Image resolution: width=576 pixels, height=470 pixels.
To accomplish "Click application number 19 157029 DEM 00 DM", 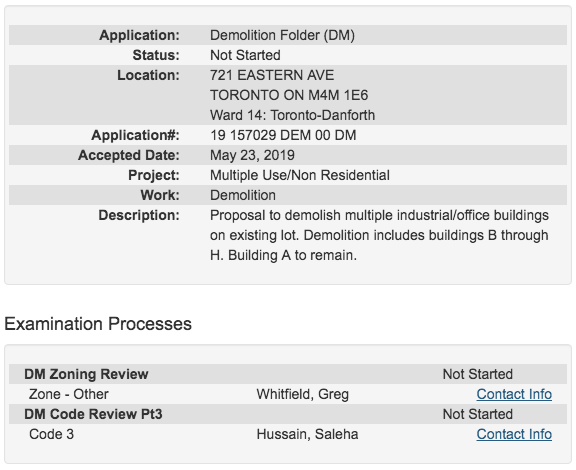I will (x=283, y=135).
